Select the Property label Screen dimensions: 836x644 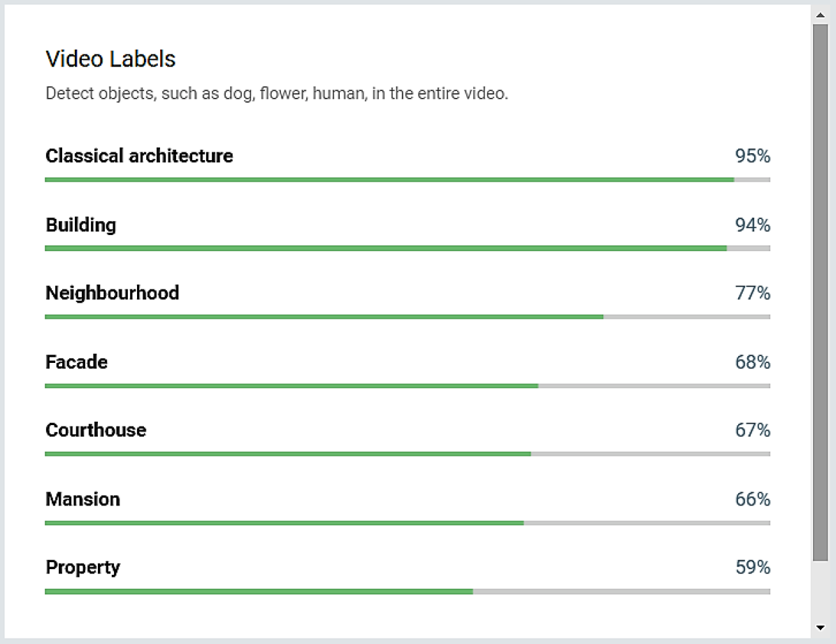[x=83, y=567]
